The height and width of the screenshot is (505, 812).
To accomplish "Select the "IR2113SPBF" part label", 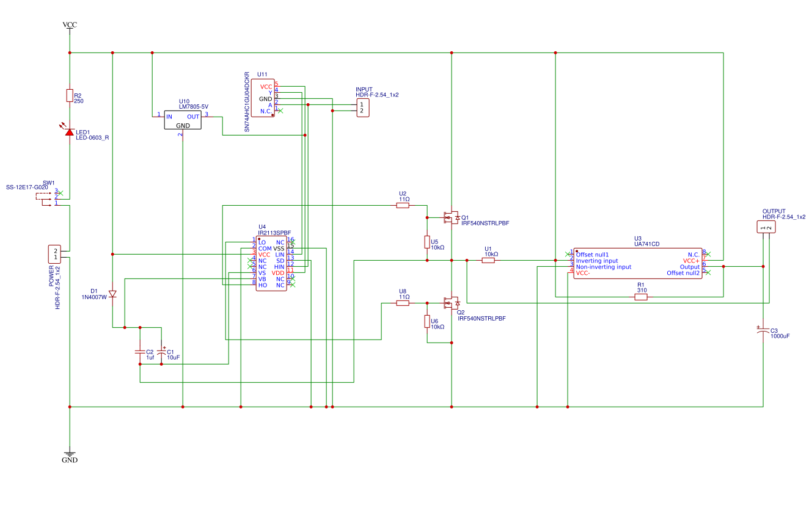I will click(274, 233).
